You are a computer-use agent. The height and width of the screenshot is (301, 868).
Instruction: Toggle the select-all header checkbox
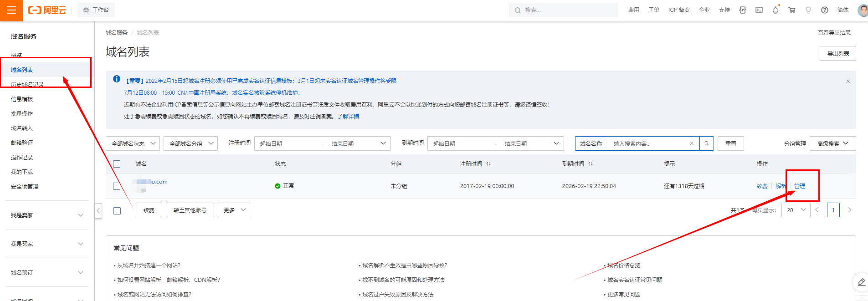[117, 164]
